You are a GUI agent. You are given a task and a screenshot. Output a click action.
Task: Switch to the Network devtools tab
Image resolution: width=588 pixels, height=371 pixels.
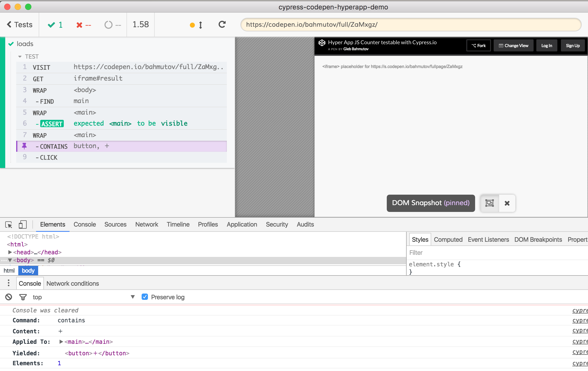click(147, 224)
